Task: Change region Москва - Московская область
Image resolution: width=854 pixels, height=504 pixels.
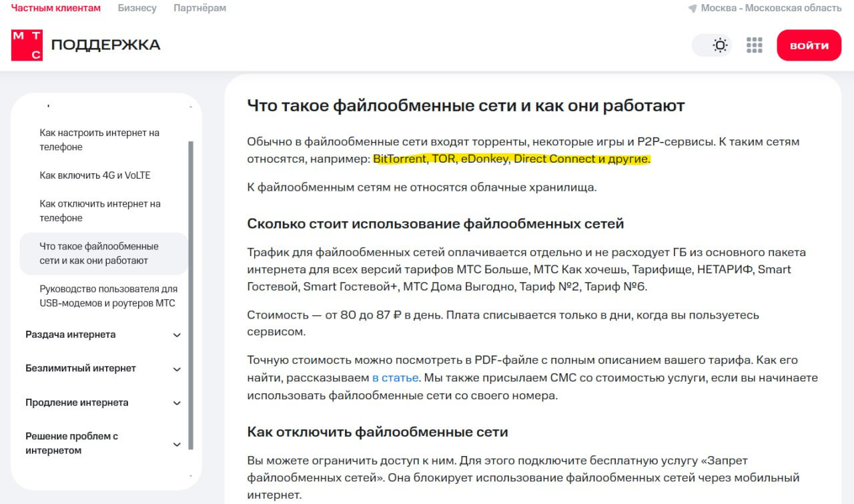Action: coord(771,8)
